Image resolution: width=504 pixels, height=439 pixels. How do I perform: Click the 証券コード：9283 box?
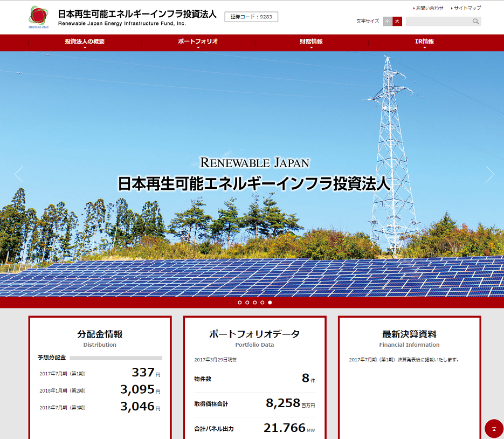coord(251,17)
